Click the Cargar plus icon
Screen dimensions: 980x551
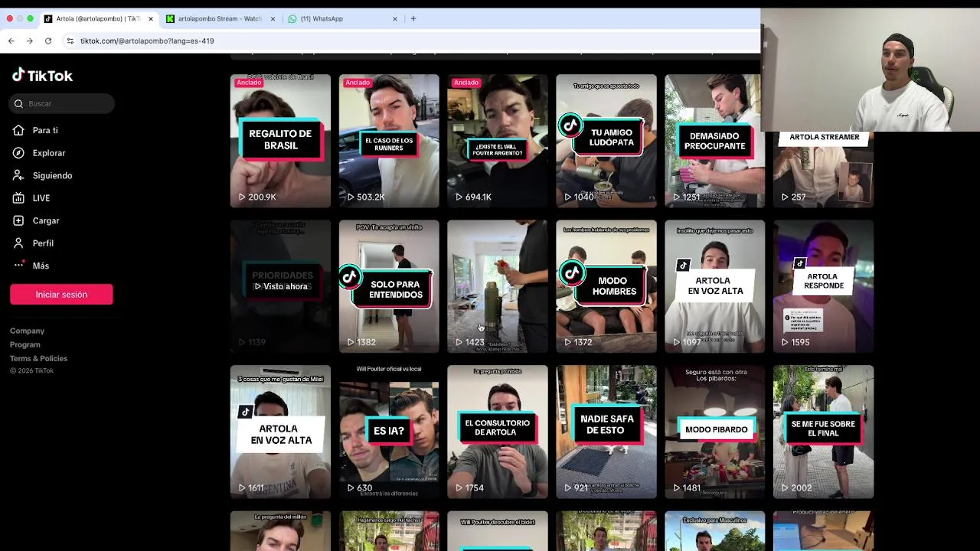pos(18,220)
